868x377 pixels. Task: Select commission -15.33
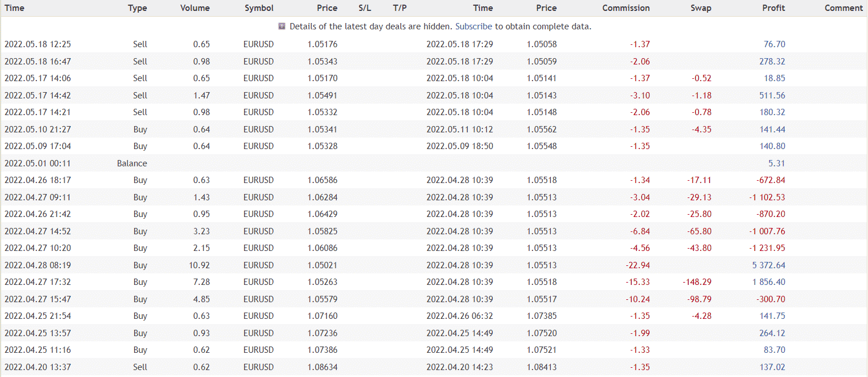[638, 282]
